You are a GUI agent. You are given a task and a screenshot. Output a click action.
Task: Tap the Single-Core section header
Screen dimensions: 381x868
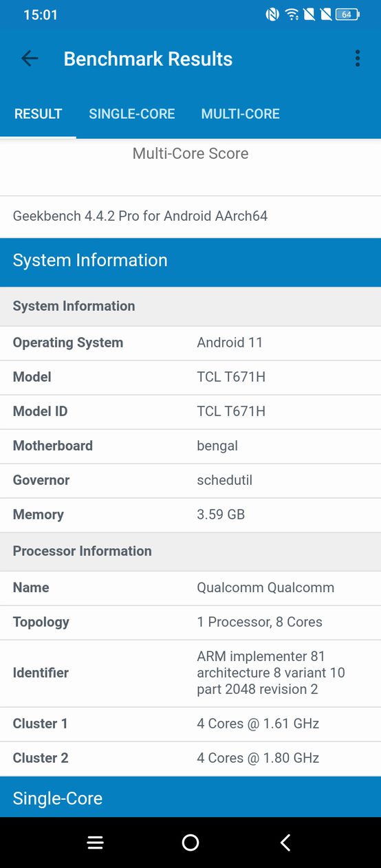[190, 798]
